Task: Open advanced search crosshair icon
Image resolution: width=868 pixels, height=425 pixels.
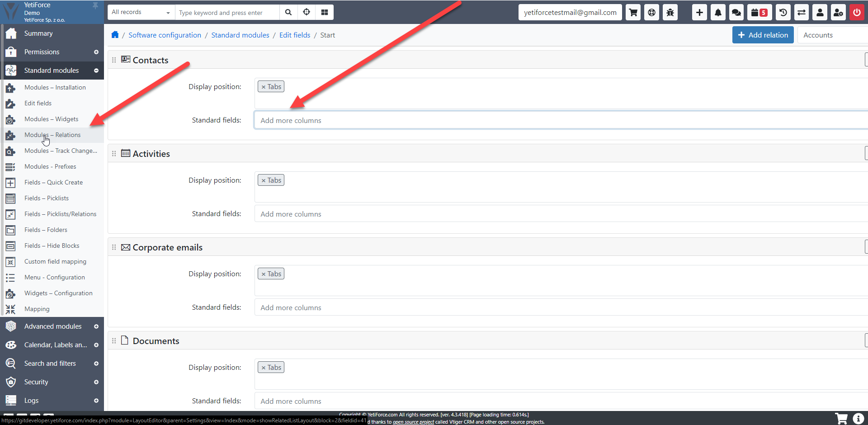Action: point(307,12)
